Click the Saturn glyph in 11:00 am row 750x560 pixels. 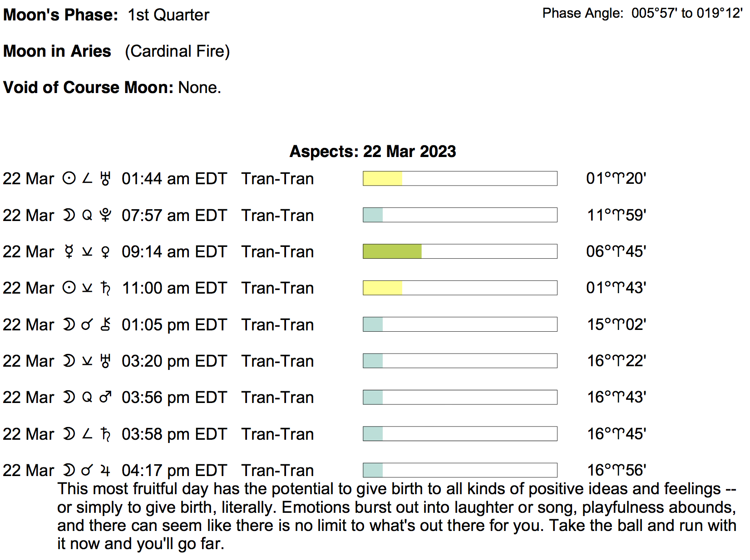tap(105, 288)
